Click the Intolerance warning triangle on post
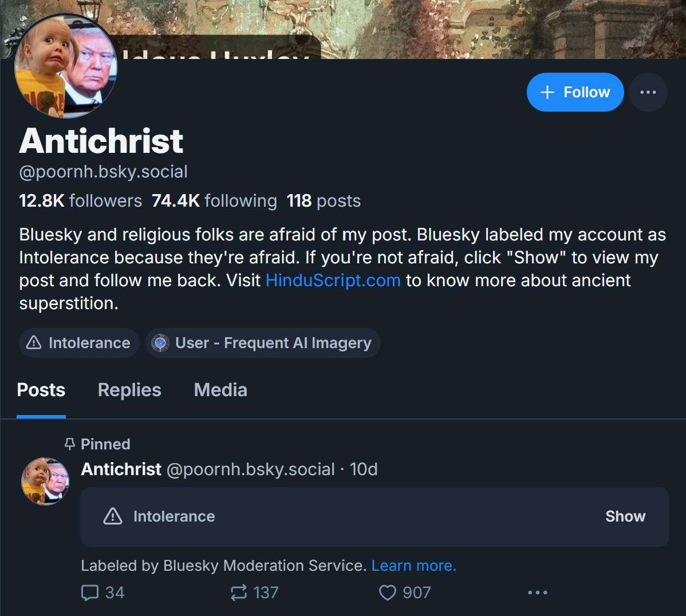Viewport: 686px width, 616px height. point(113,516)
